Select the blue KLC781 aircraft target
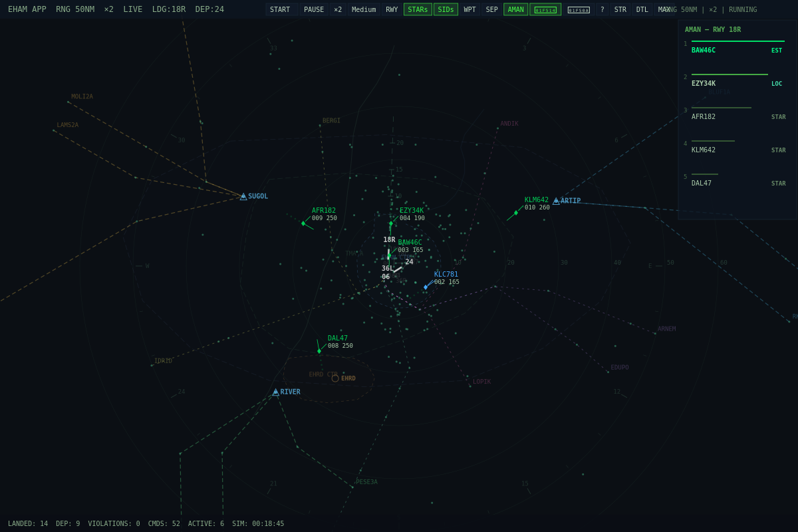This screenshot has width=798, height=532. (x=426, y=287)
